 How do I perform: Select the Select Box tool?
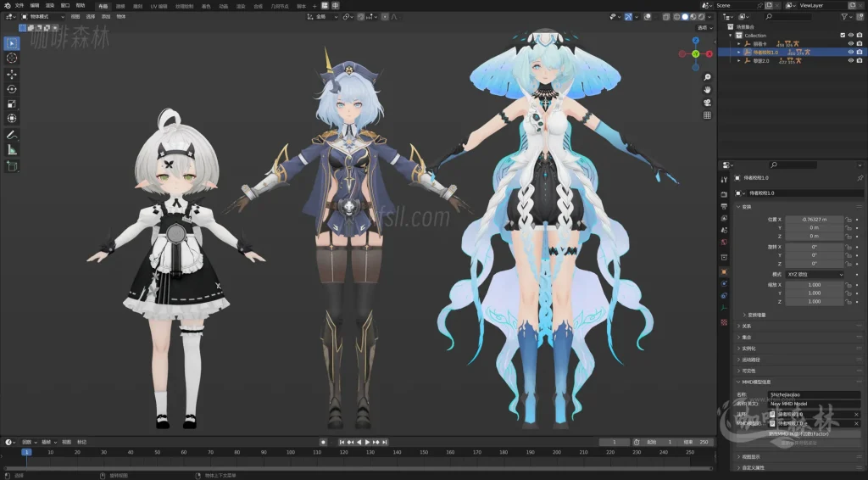click(12, 43)
